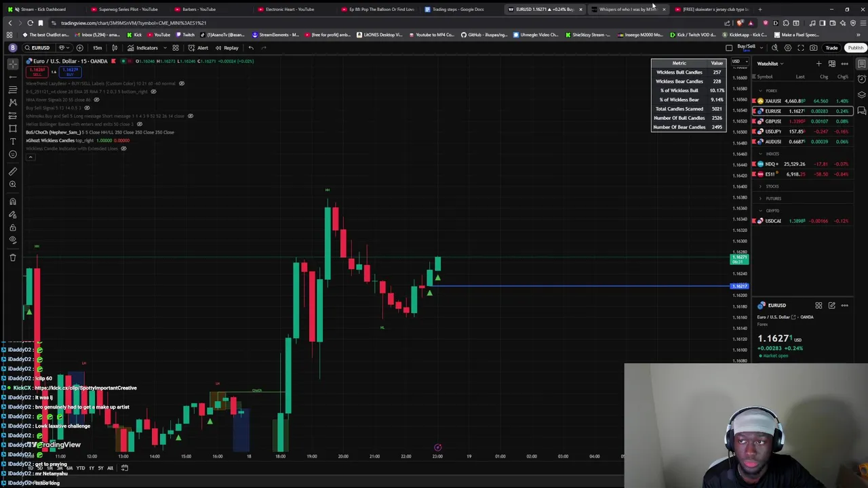
Task: Select the zoom in tool
Action: tap(12, 184)
